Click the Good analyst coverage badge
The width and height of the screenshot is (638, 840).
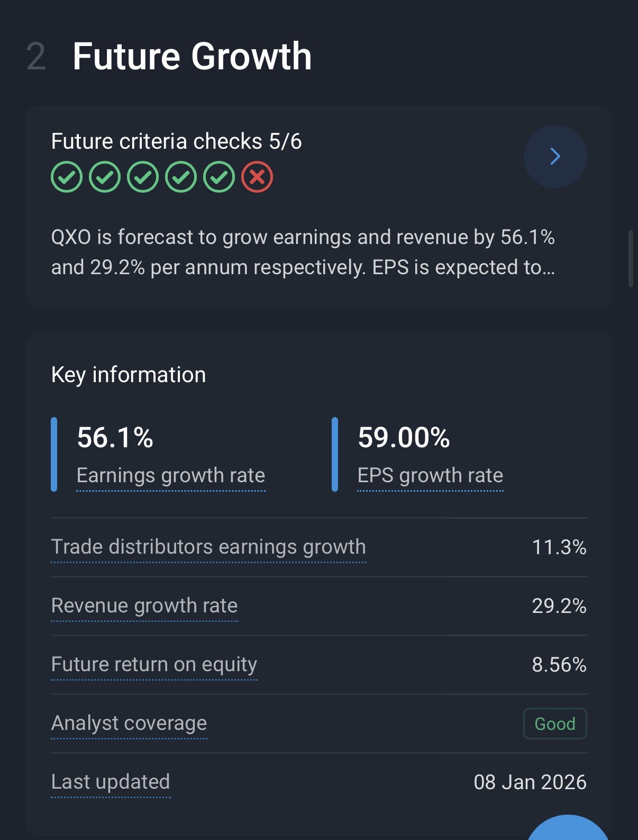(555, 724)
